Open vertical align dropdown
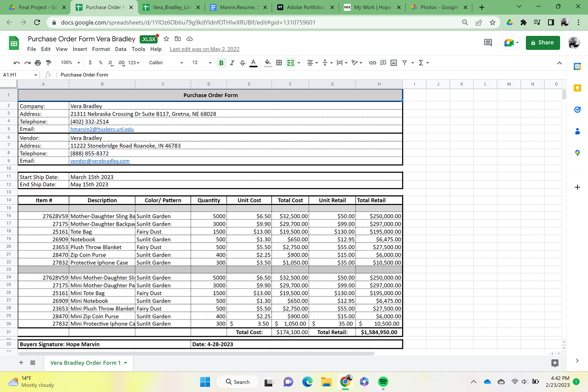This screenshot has width=588, height=392. [327, 63]
